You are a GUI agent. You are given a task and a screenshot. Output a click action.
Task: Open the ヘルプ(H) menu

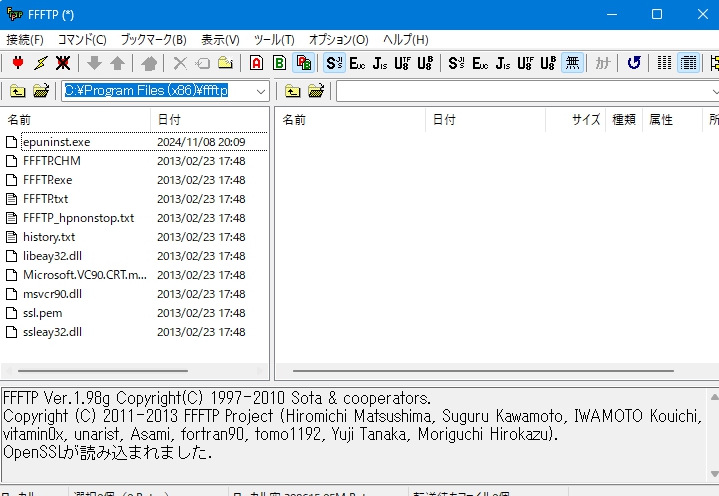(405, 40)
